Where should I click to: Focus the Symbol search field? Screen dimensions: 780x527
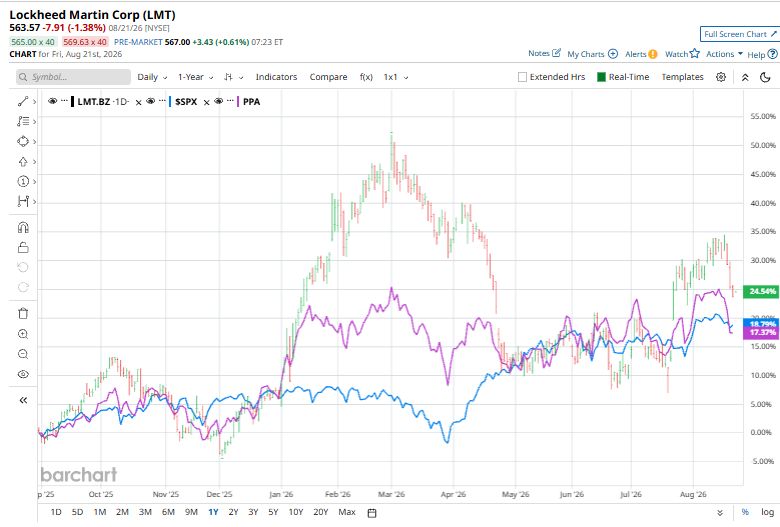pyautogui.click(x=73, y=77)
